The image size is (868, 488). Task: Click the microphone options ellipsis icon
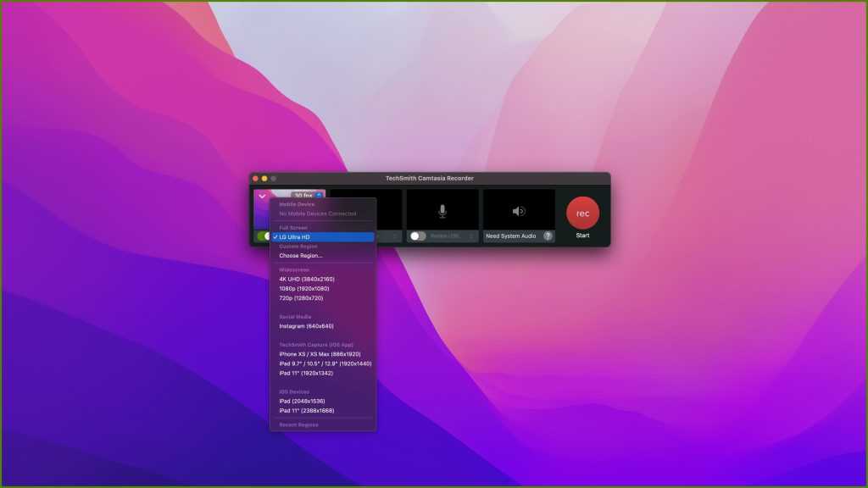click(x=470, y=236)
